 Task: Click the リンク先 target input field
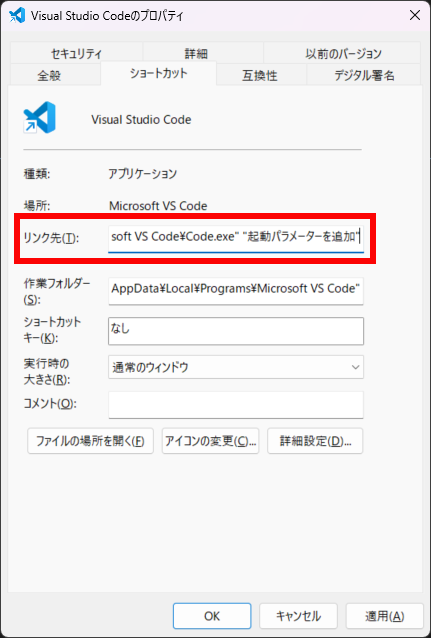pos(236,238)
